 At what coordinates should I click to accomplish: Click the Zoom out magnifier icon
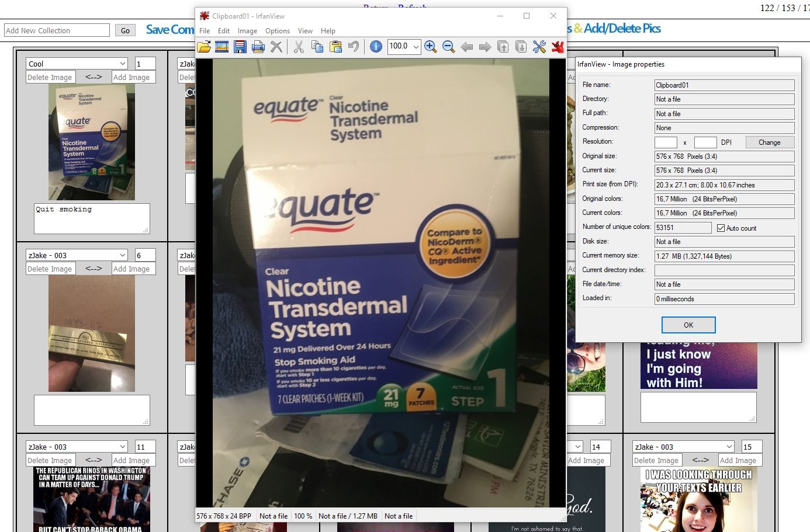(448, 47)
